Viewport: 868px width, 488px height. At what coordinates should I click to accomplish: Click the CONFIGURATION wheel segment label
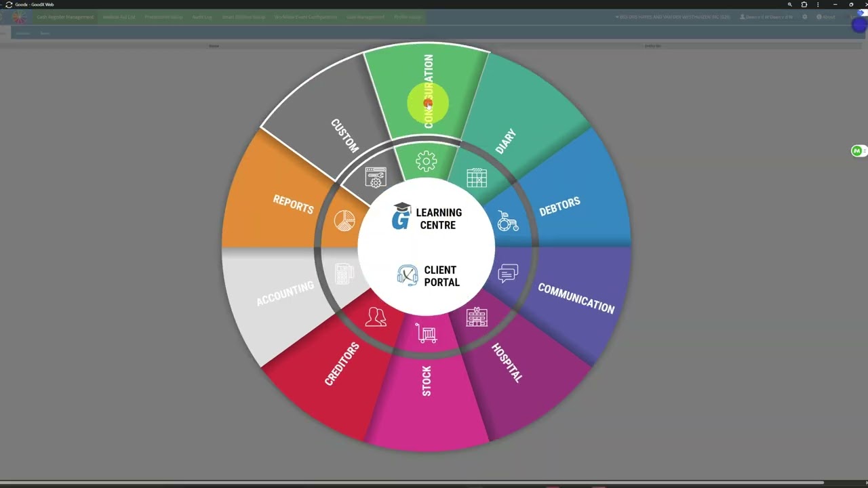(429, 91)
